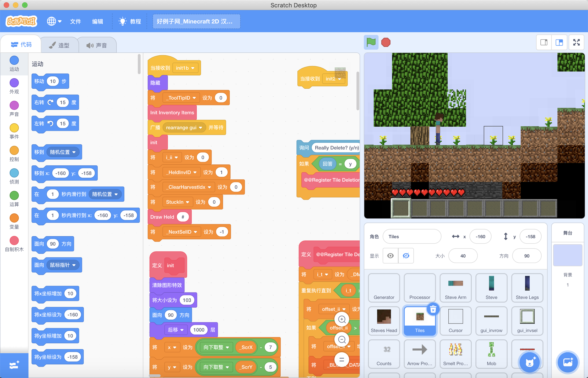Select the 自制积木 block category
588x378 pixels.
pyautogui.click(x=14, y=244)
